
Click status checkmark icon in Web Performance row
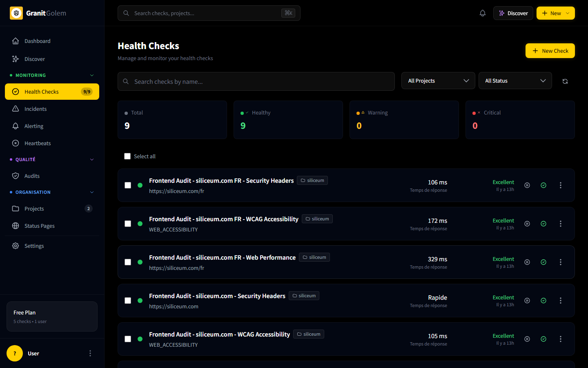point(543,262)
